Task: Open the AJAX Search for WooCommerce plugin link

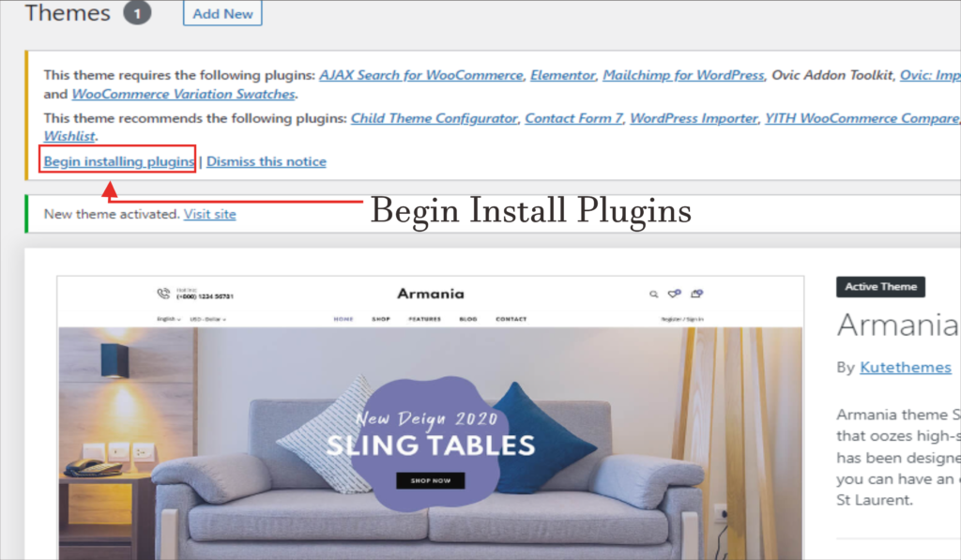Action: point(421,75)
